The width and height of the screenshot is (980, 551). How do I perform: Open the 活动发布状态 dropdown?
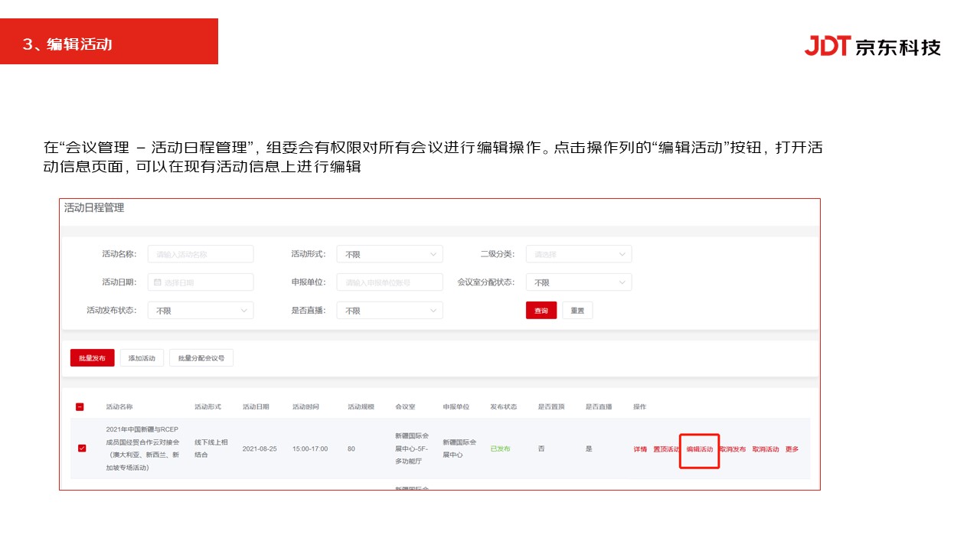tap(201, 311)
